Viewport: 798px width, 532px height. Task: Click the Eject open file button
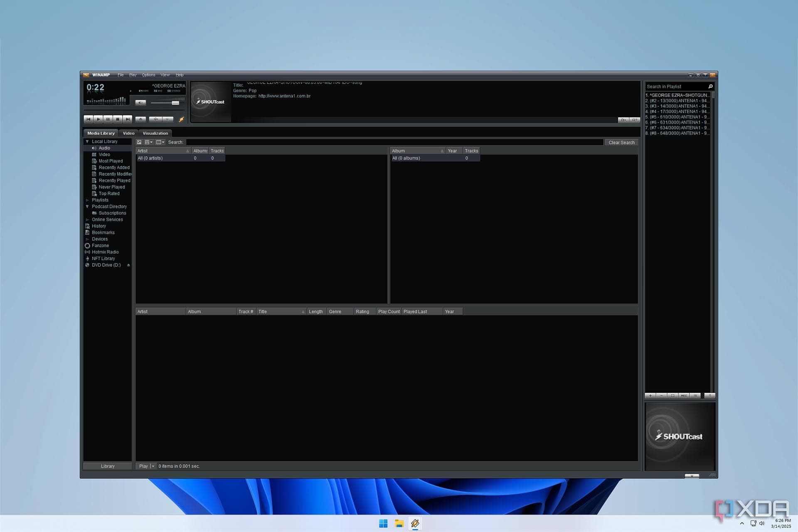[x=140, y=119]
